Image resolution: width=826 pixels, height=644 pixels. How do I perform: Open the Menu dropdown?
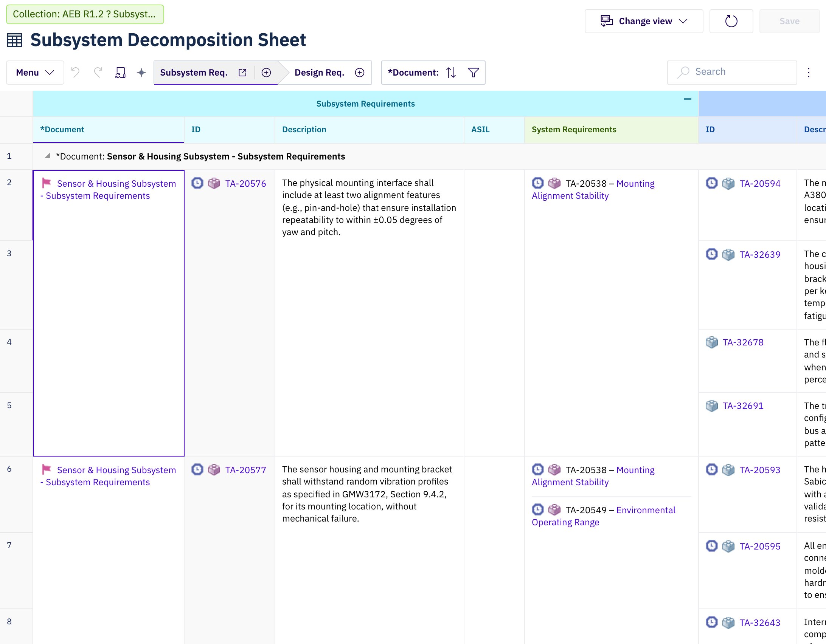tap(35, 73)
